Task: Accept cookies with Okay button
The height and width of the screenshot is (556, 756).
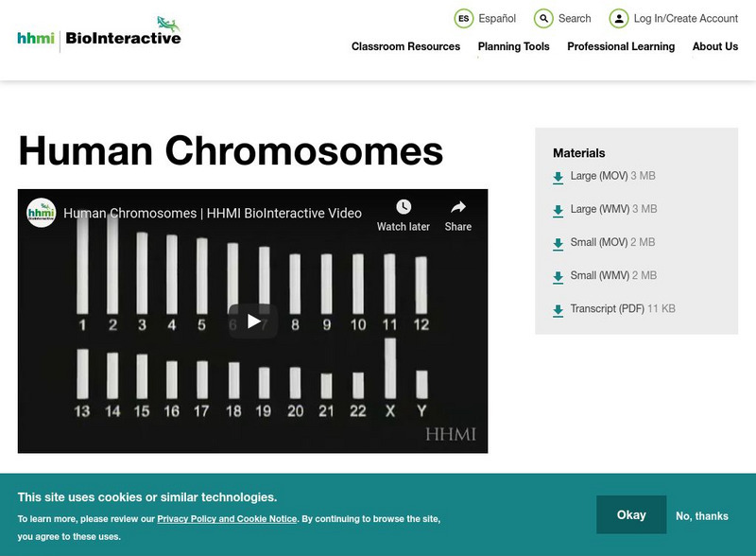Action: click(x=631, y=515)
